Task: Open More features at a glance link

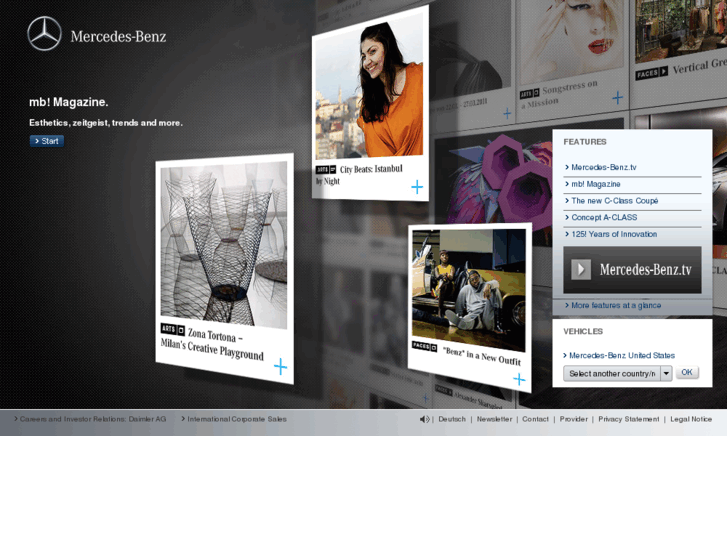Action: point(616,305)
